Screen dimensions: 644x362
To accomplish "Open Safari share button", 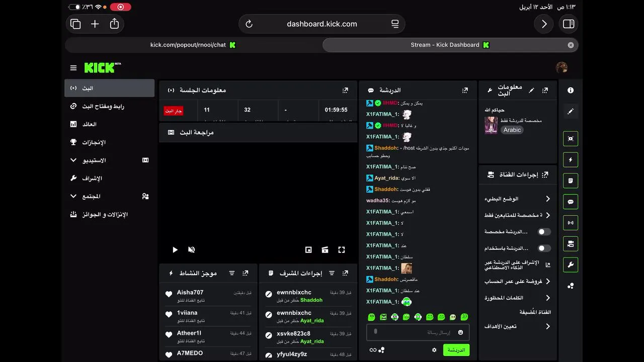I will pyautogui.click(x=114, y=24).
